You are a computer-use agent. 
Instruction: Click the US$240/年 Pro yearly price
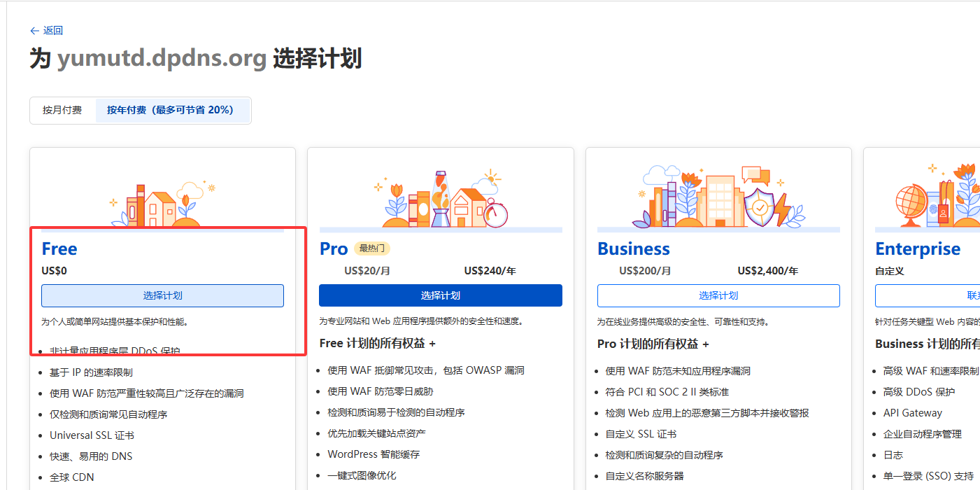[x=490, y=271]
